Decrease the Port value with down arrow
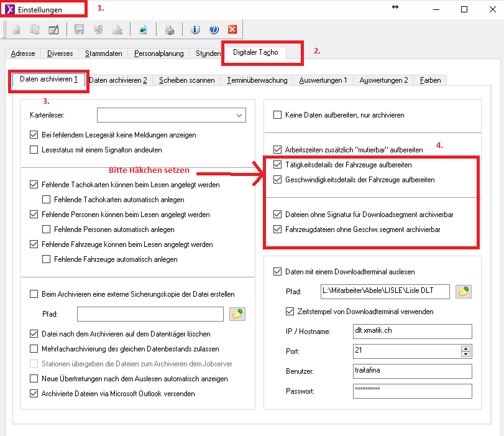Screen dimensions: 504x436 pos(465,355)
